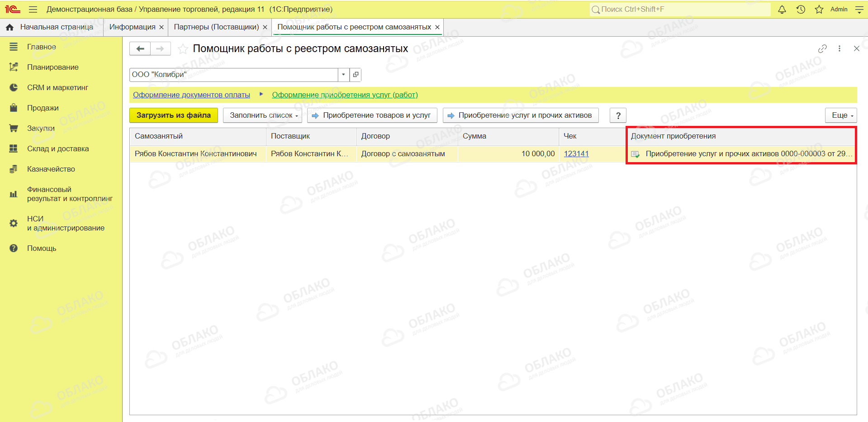The image size is (868, 422).
Task: Click the 1C logo icon
Action: pyautogui.click(x=13, y=9)
